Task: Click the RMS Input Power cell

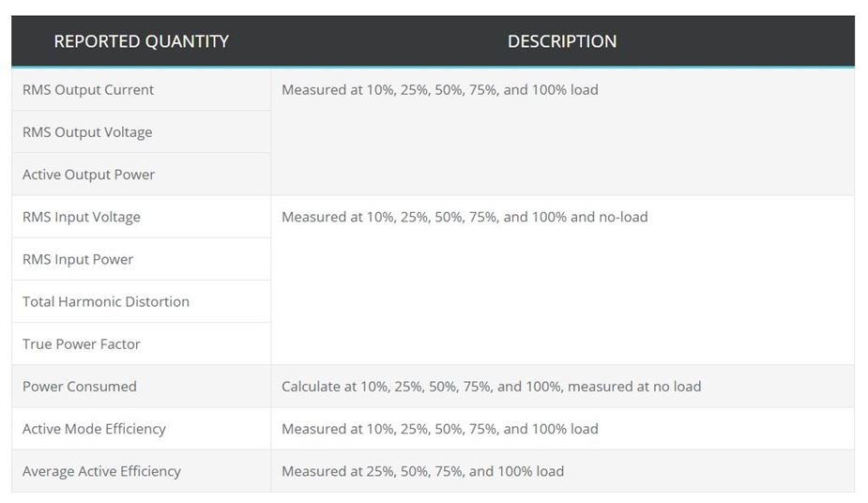Action: (78, 259)
